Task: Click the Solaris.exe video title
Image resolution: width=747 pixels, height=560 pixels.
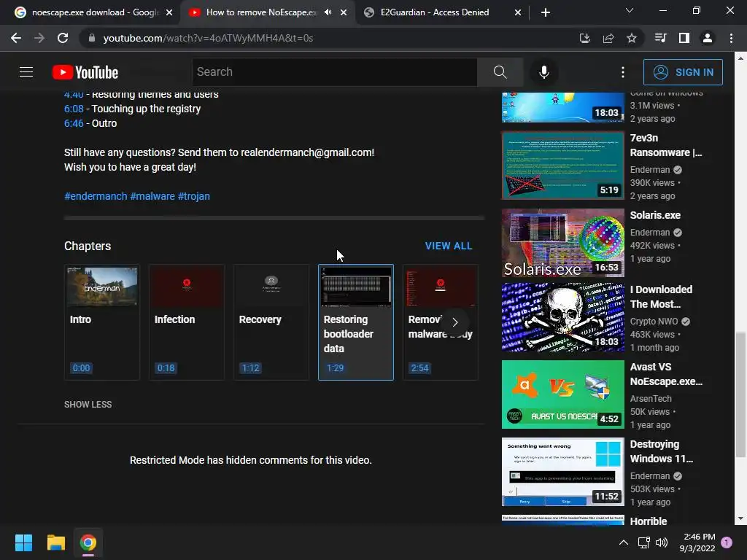Action: tap(655, 215)
